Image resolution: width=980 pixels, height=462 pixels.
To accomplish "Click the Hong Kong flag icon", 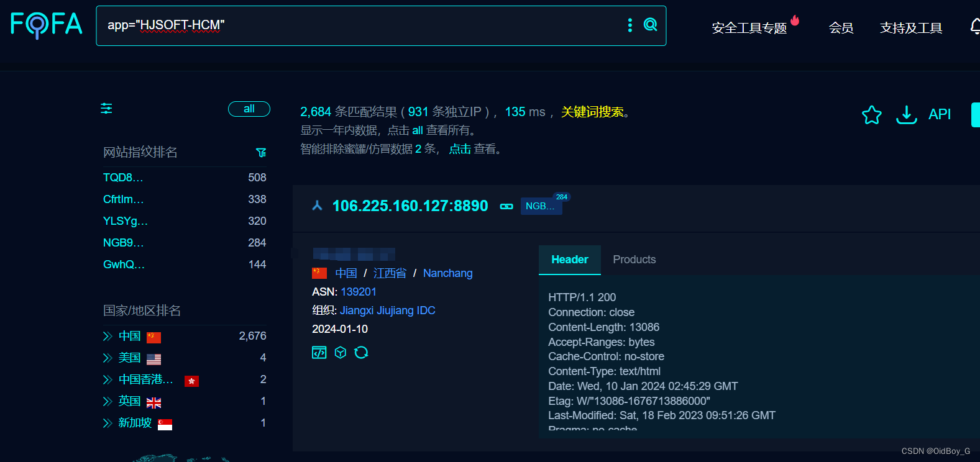I will [x=191, y=381].
